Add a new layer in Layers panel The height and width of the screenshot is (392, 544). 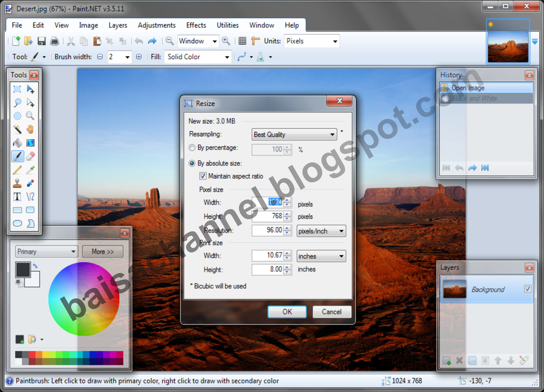point(446,360)
